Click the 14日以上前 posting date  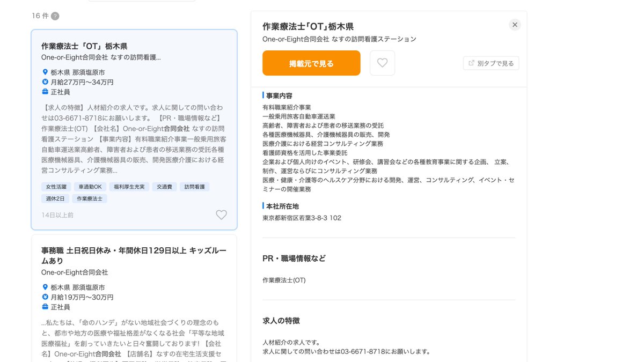(x=57, y=215)
